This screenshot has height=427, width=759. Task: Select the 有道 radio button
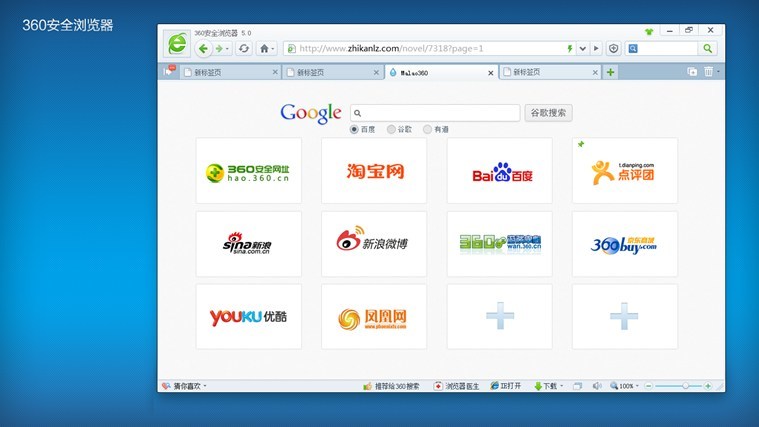[x=427, y=129]
